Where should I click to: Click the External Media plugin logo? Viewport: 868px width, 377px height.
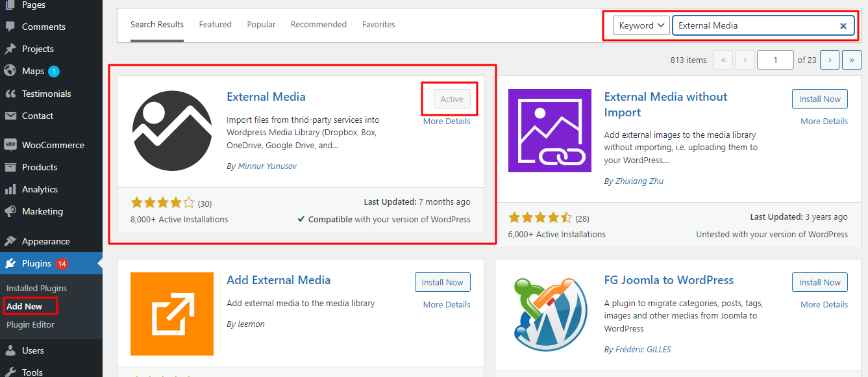[172, 131]
